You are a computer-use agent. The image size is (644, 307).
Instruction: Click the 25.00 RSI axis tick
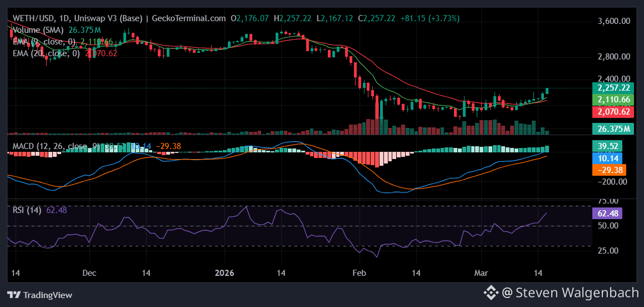click(608, 251)
